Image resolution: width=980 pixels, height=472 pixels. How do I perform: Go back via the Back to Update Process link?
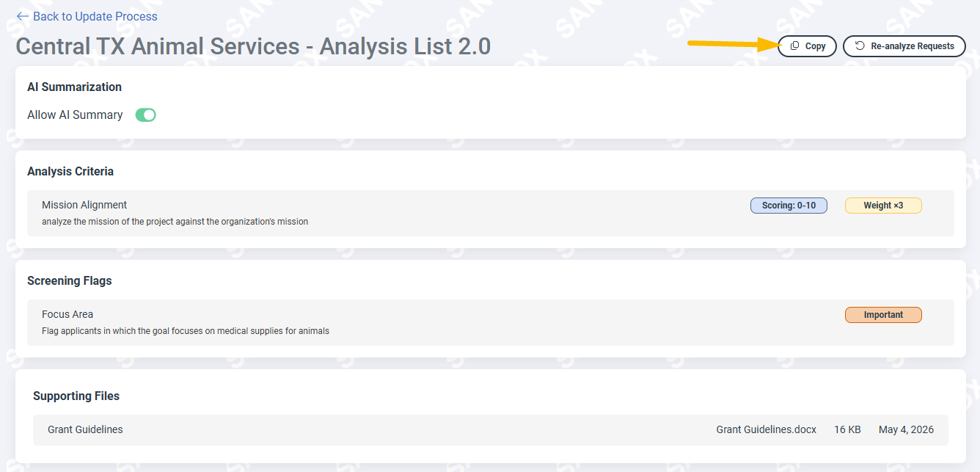point(87,16)
